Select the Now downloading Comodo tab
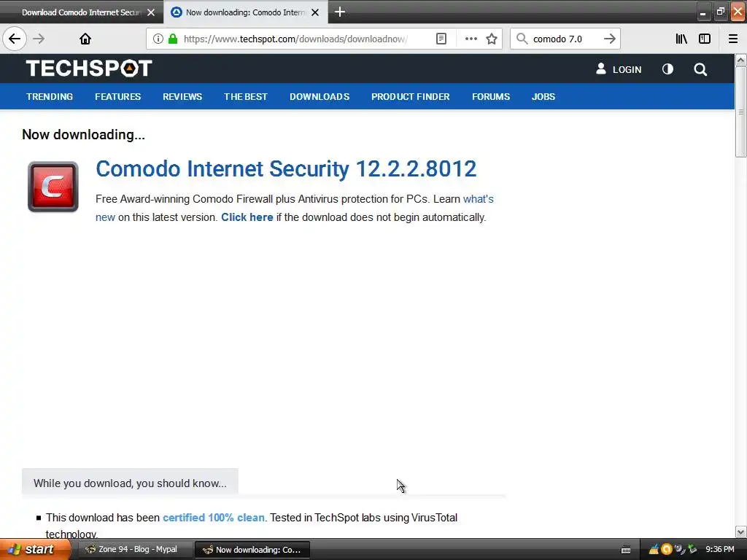This screenshot has width=747, height=560. click(x=245, y=12)
